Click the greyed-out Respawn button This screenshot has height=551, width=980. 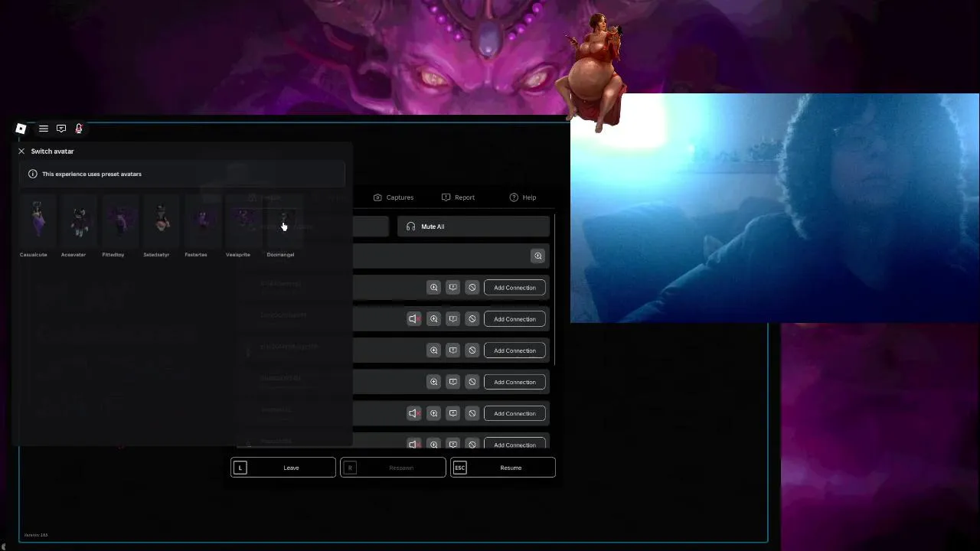click(x=393, y=468)
